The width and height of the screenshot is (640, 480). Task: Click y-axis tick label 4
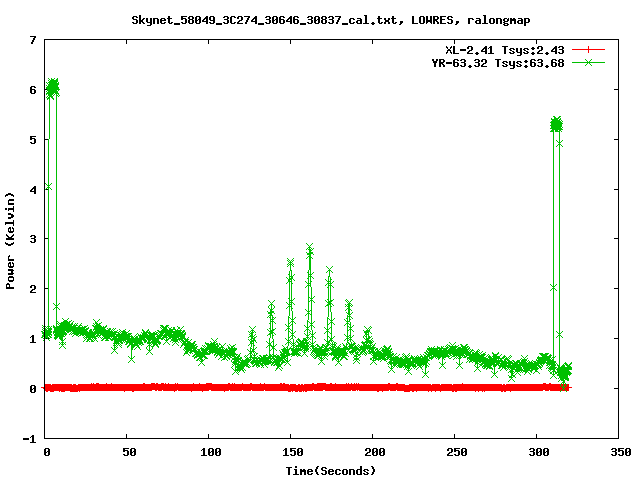(x=33, y=190)
